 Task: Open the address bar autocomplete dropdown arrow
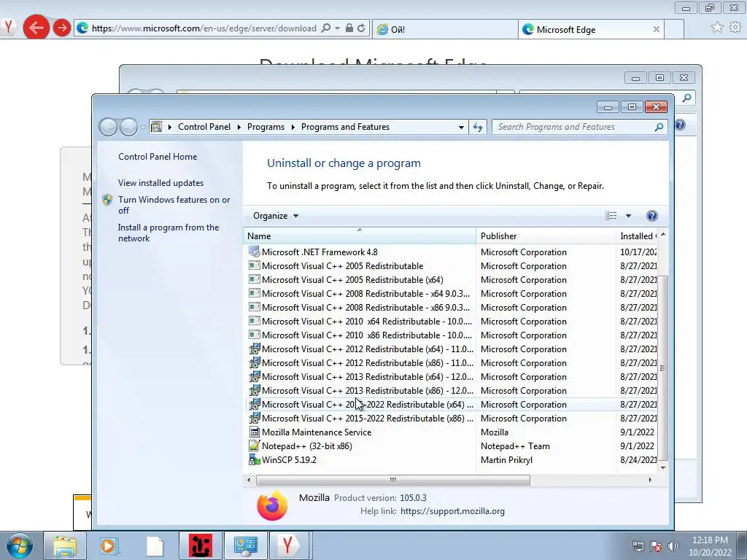[337, 28]
